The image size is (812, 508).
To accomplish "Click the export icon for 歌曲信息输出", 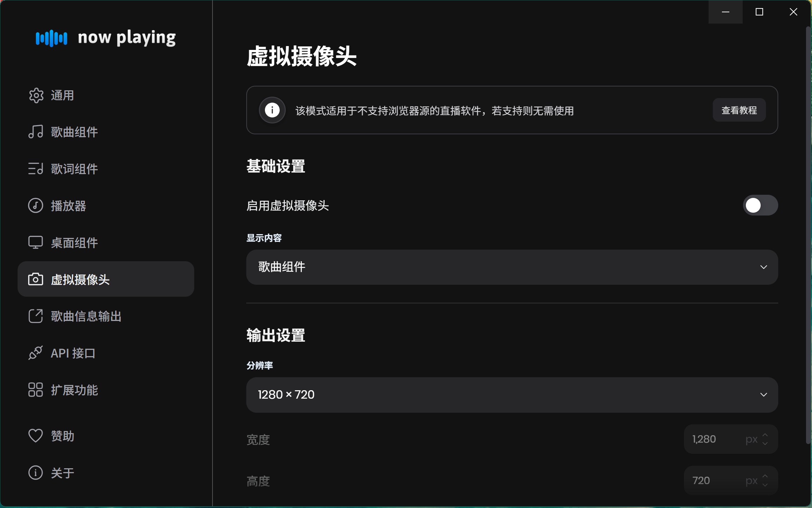I will tap(36, 316).
